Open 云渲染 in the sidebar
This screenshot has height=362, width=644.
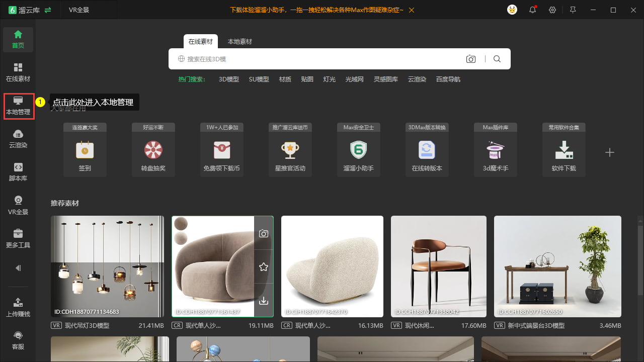18,139
